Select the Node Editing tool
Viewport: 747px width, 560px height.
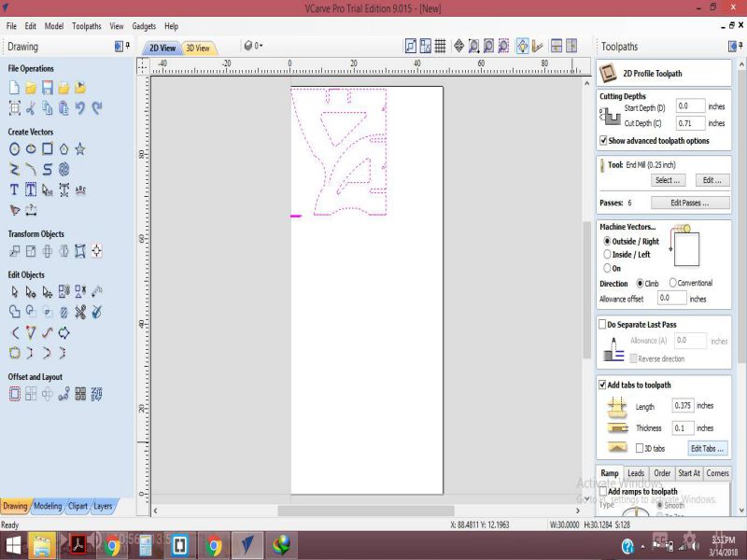[31, 291]
